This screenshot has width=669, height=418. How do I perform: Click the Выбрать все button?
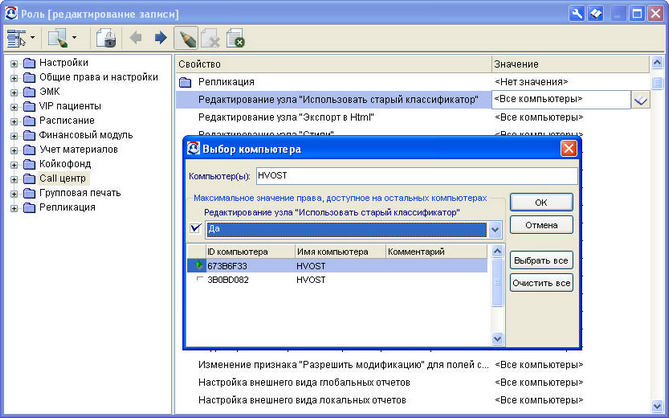541,261
